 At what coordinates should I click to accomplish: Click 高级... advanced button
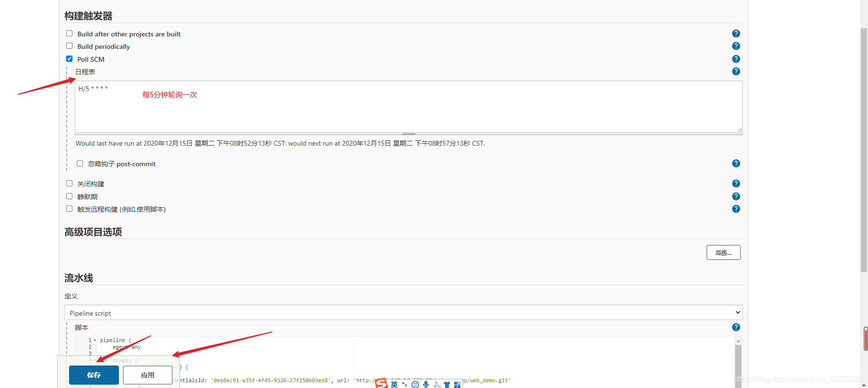click(723, 252)
